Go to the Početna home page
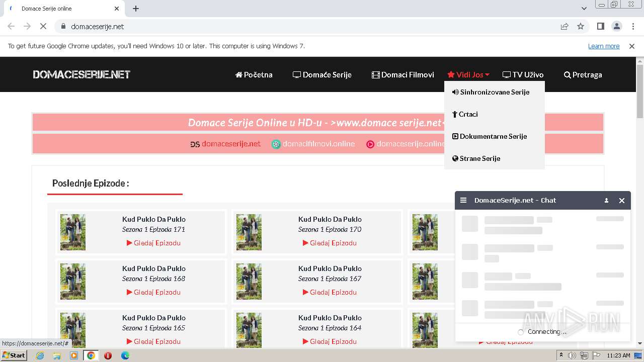644x362 pixels. tap(254, 74)
